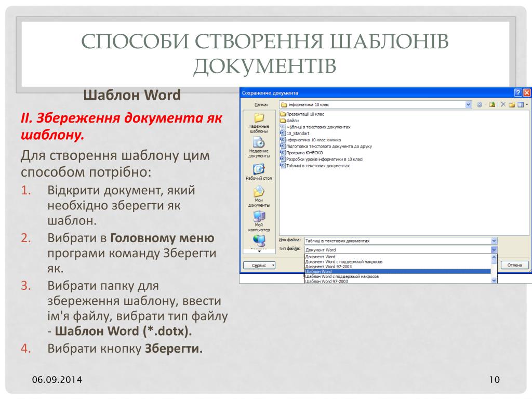The width and height of the screenshot is (532, 399).
Task: Click the Back navigation toolbar icon
Action: click(480, 104)
